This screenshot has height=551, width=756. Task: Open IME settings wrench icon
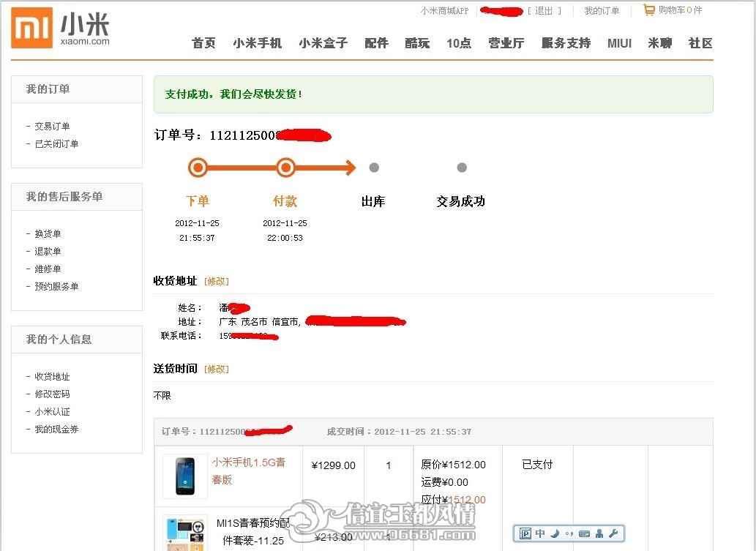[613, 533]
